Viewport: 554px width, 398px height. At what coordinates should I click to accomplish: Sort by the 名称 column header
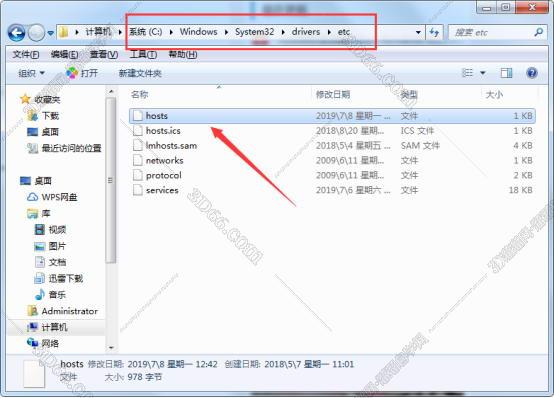click(140, 94)
